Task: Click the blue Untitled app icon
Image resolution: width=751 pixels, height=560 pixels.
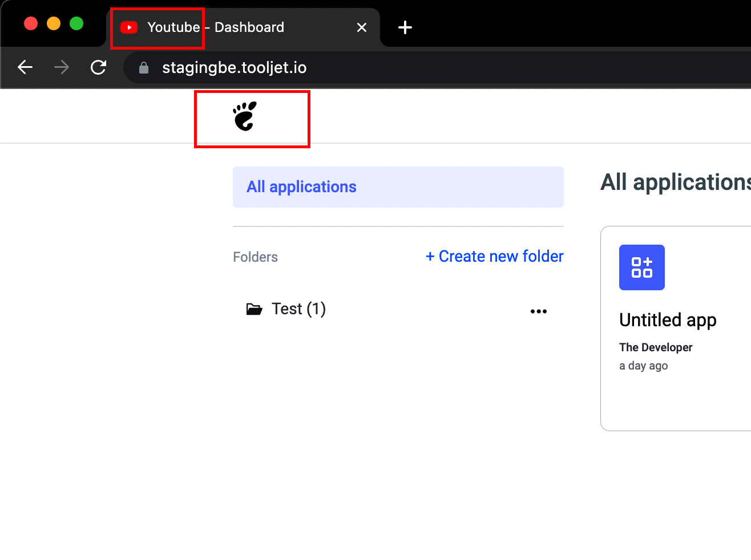Action: (642, 267)
